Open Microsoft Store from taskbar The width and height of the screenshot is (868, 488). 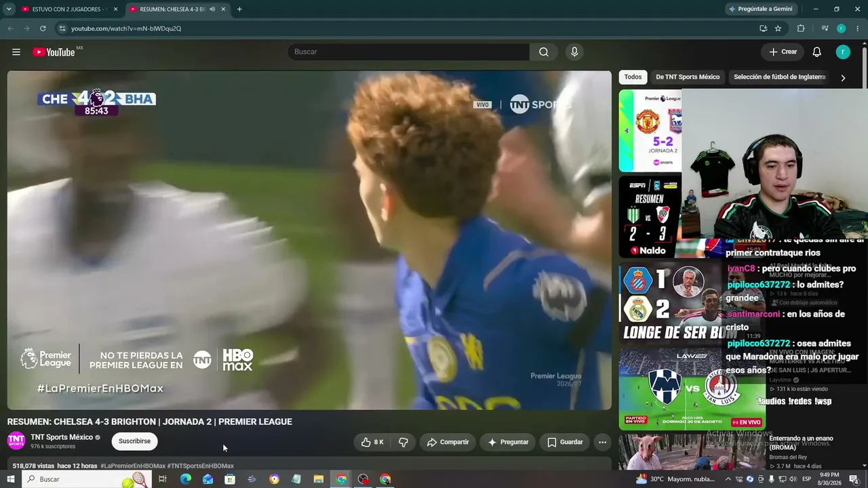click(x=230, y=479)
